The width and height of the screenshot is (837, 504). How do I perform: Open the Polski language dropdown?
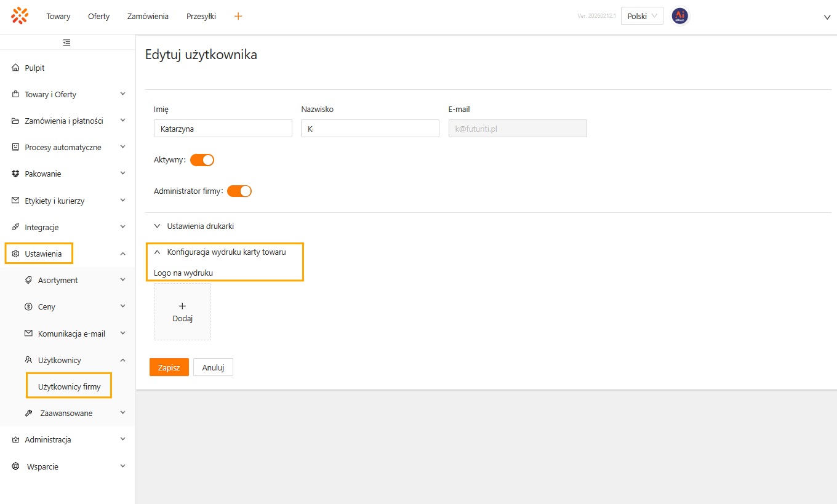coord(641,16)
